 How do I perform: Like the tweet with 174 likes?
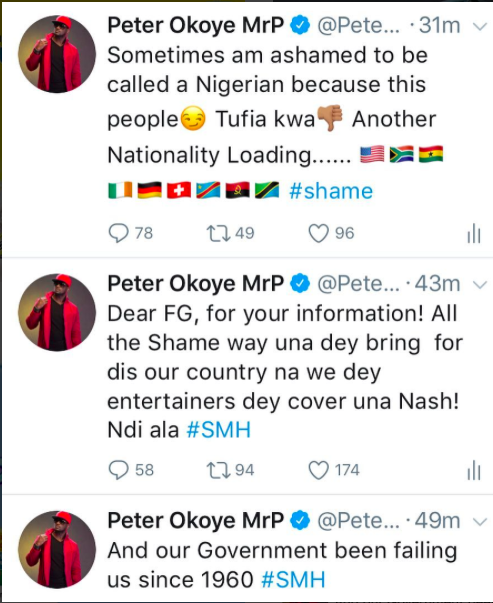[318, 470]
